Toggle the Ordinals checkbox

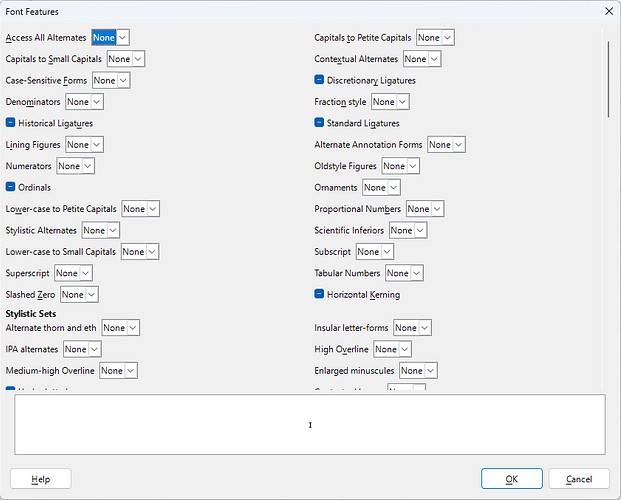[x=11, y=187]
